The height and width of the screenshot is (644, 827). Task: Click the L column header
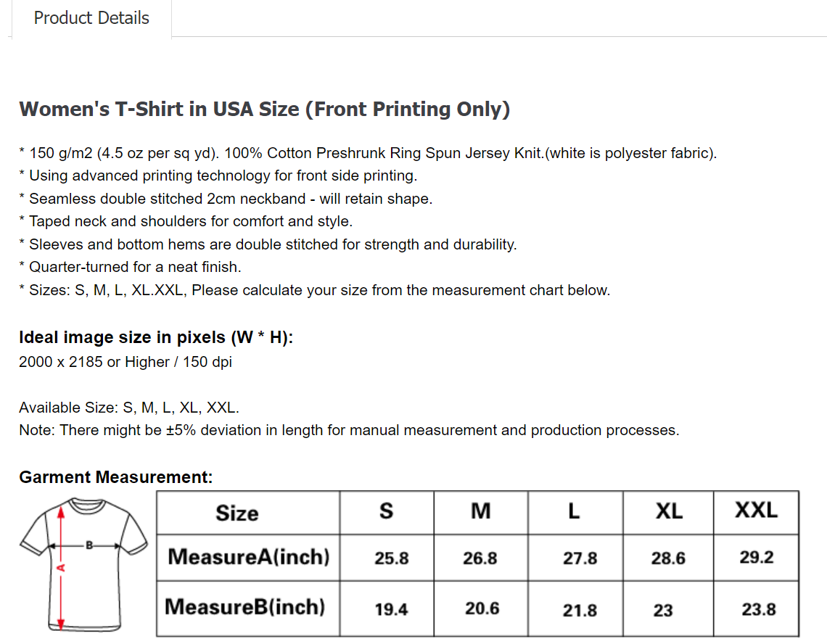point(574,511)
